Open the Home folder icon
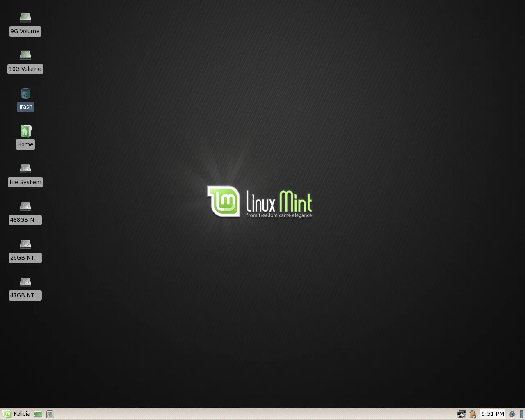 coord(25,131)
